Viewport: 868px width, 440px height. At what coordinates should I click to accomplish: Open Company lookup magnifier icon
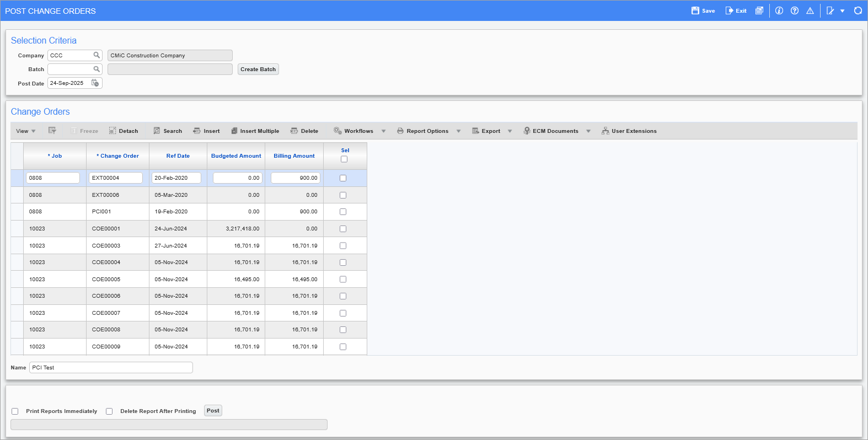pos(97,55)
